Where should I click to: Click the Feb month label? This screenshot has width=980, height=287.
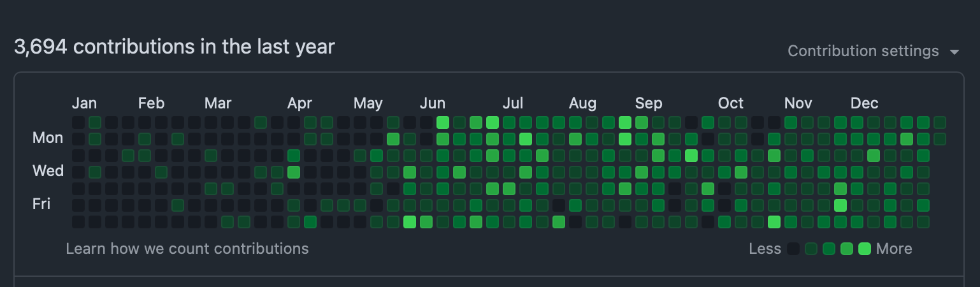pos(151,103)
